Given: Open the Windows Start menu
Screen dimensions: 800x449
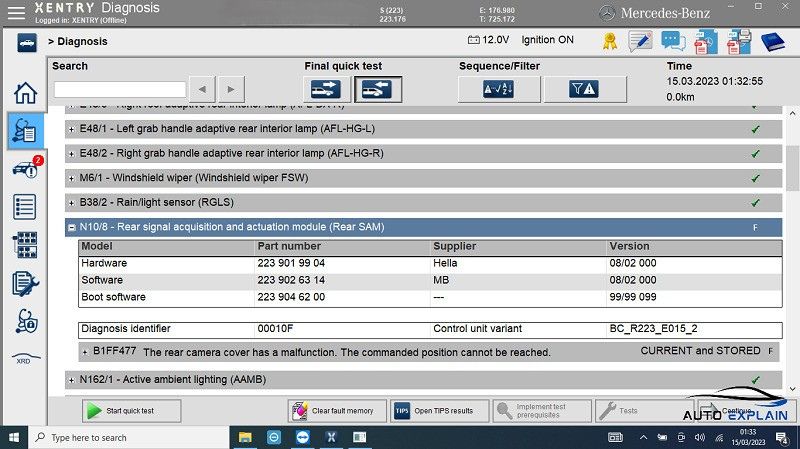Looking at the screenshot, I should click(14, 438).
